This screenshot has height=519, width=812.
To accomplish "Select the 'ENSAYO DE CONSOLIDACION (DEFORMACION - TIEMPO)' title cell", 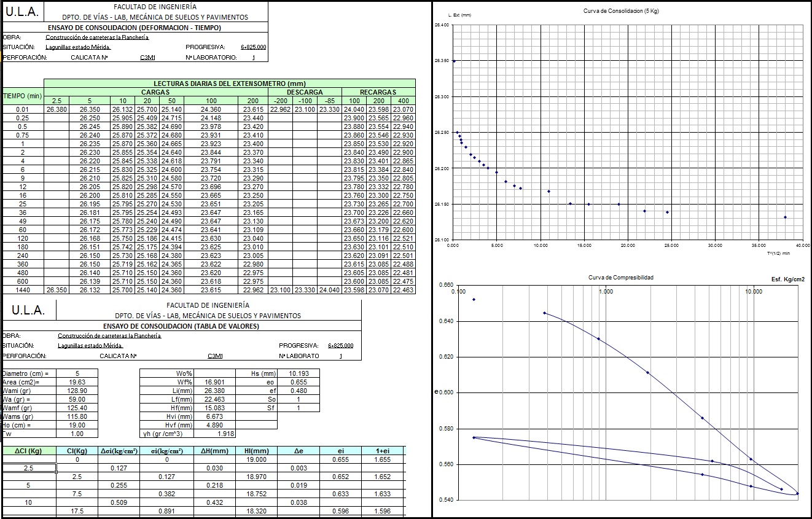I will pyautogui.click(x=135, y=28).
